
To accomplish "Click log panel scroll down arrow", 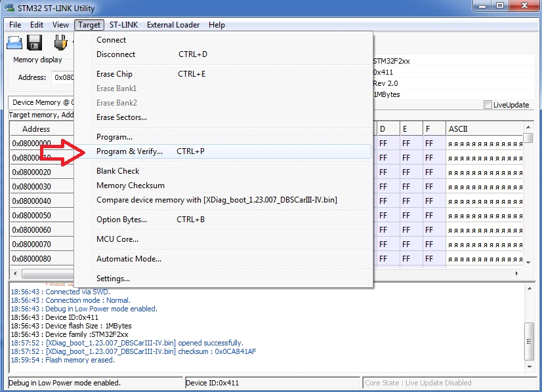I will [530, 367].
